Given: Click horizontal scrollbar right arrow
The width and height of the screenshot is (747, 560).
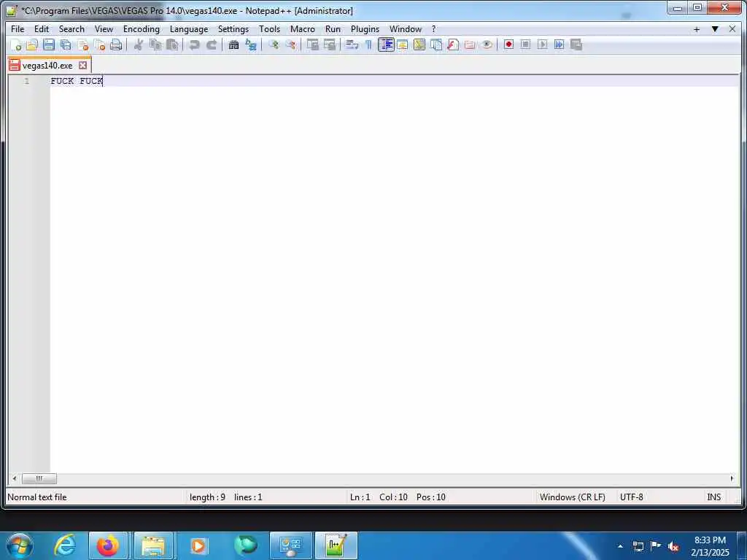Looking at the screenshot, I should tap(732, 478).
